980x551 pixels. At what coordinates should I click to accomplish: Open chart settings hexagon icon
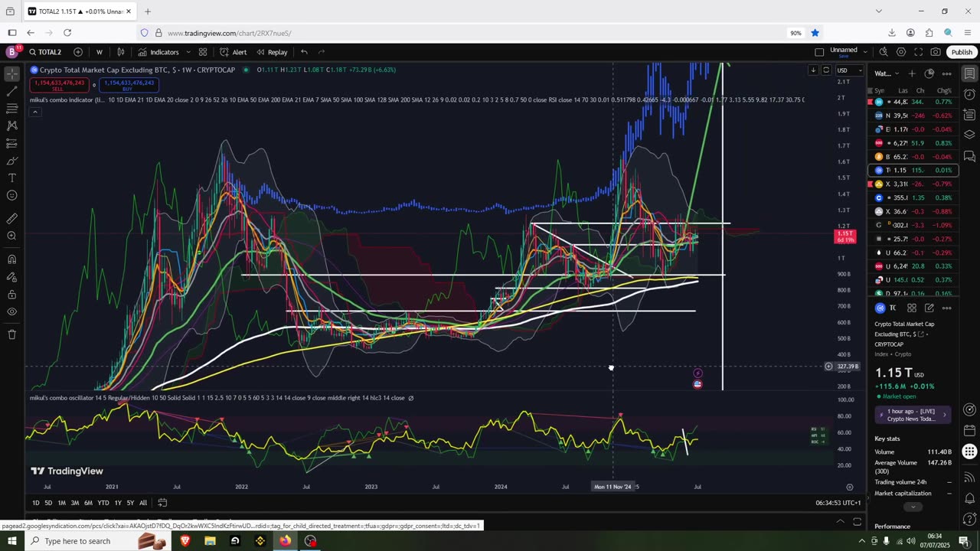click(901, 52)
